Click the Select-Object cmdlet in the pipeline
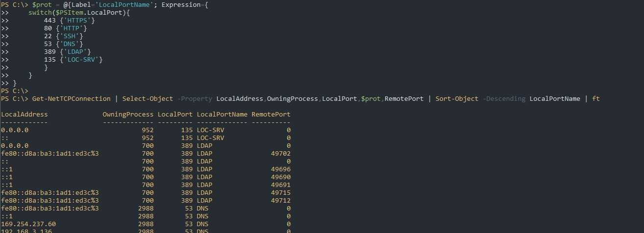The width and height of the screenshot is (644, 233). pos(148,99)
